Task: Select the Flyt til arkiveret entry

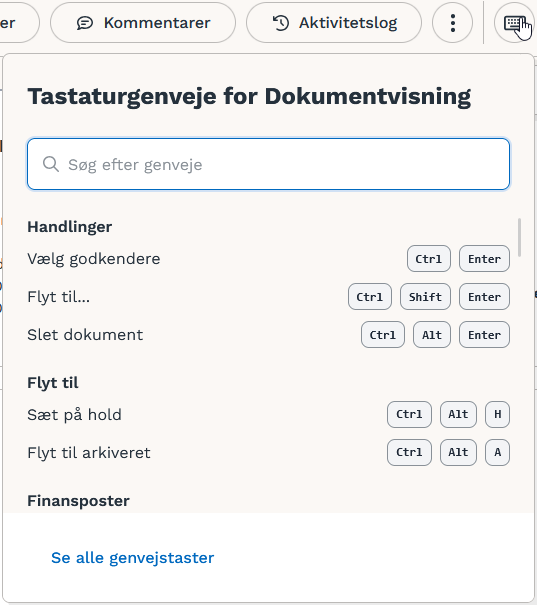Action: point(268,452)
